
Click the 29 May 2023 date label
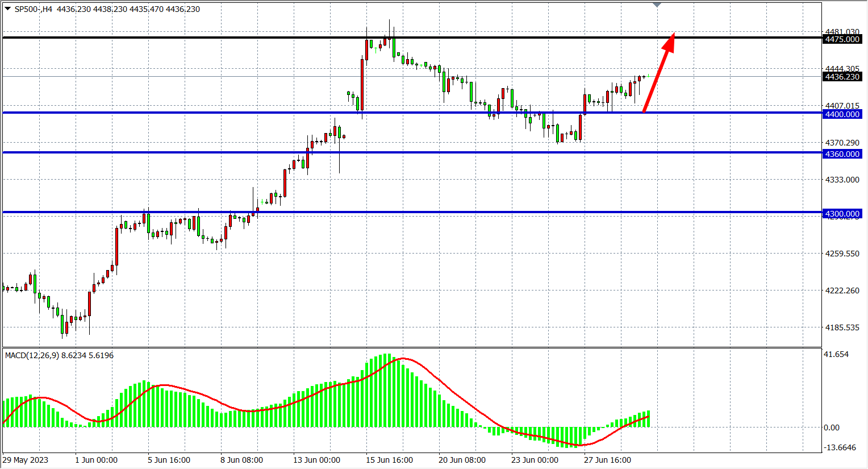coord(26,460)
